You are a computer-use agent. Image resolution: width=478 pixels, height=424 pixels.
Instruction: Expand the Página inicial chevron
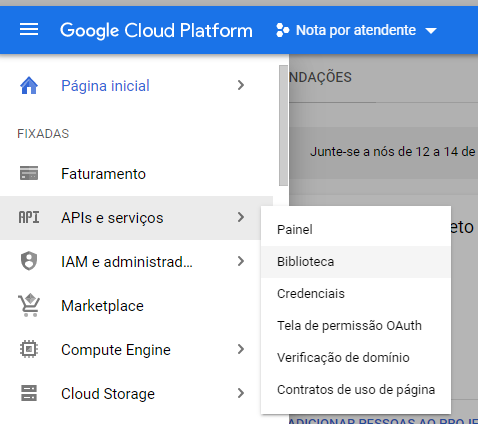click(x=241, y=86)
